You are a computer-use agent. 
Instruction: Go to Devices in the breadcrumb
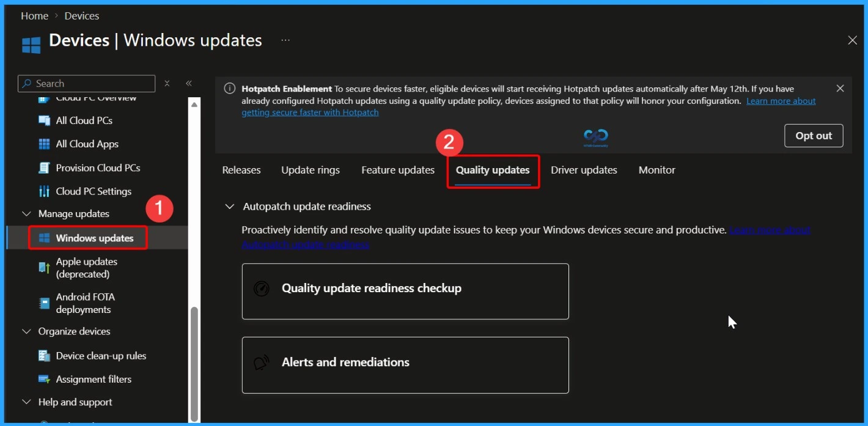(82, 16)
